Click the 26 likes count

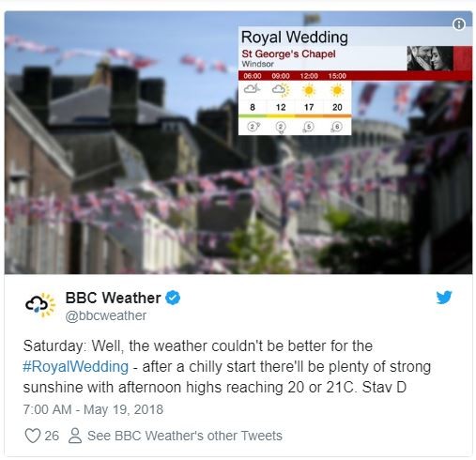[x=52, y=436]
